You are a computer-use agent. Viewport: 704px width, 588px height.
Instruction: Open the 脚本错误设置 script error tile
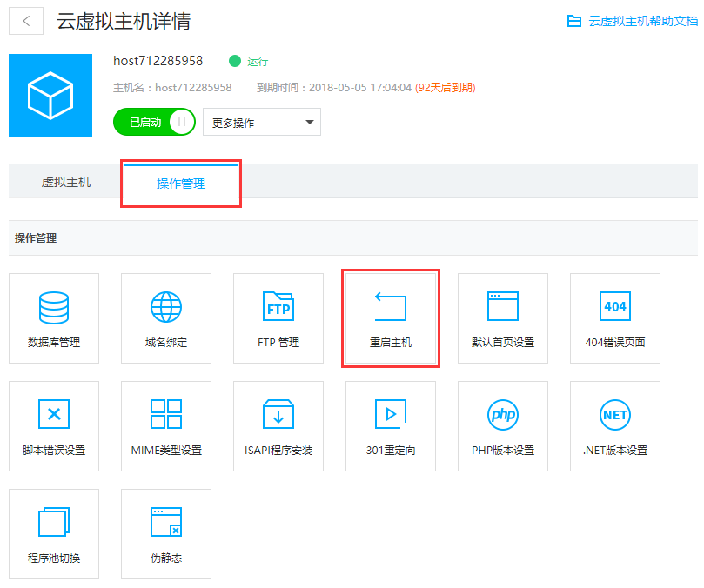(x=54, y=426)
